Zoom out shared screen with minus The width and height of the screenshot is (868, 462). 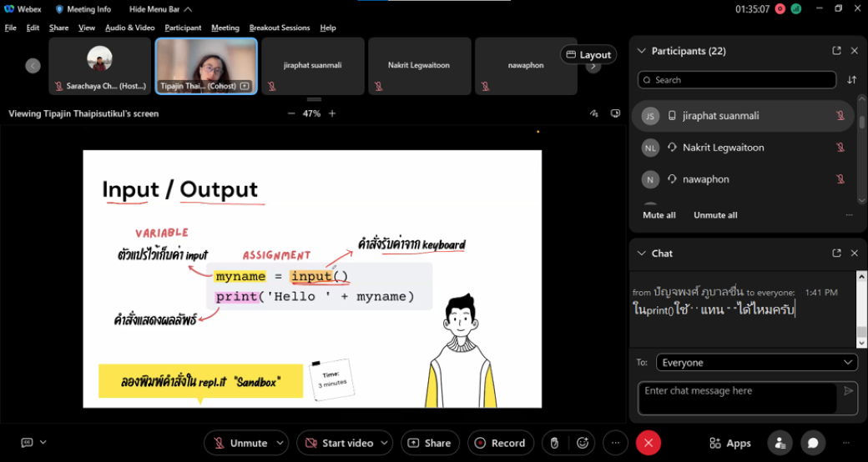click(290, 113)
